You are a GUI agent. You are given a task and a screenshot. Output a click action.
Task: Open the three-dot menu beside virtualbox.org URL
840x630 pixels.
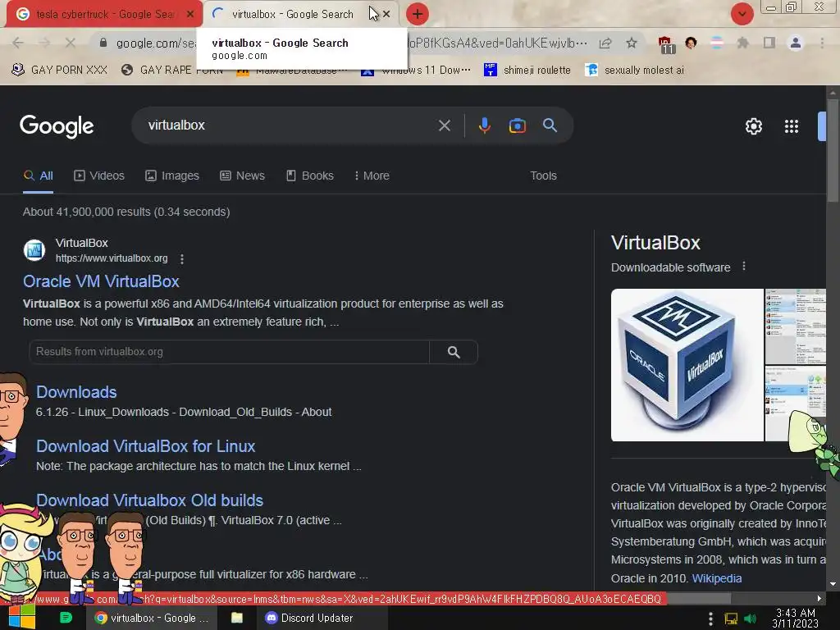[x=182, y=258]
